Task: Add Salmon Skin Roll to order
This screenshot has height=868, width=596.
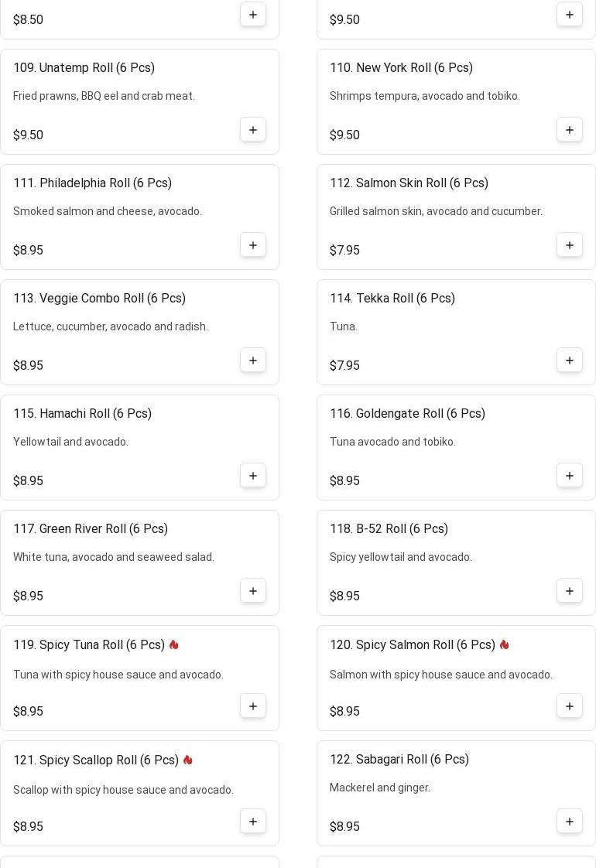Action: pyautogui.click(x=570, y=245)
